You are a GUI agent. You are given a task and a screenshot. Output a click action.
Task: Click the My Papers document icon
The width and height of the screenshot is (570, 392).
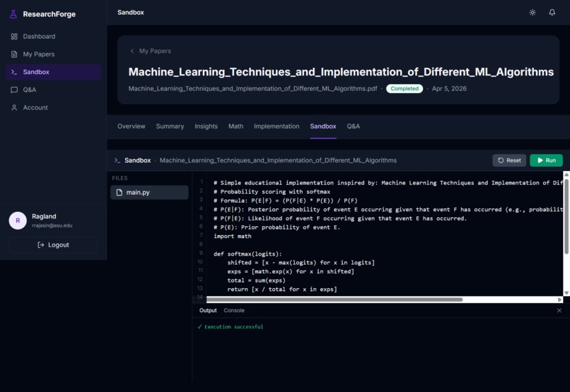14,54
